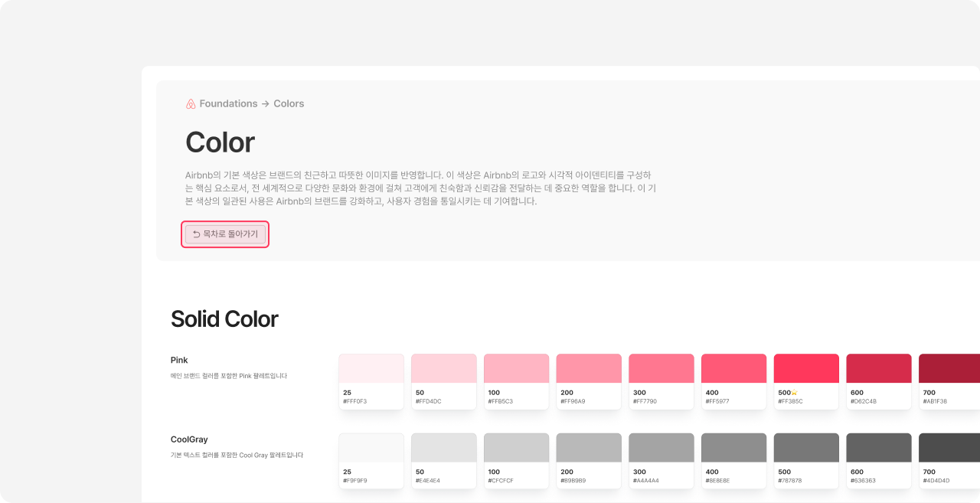Image resolution: width=980 pixels, height=503 pixels.
Task: Click the Color page title
Action: (219, 142)
